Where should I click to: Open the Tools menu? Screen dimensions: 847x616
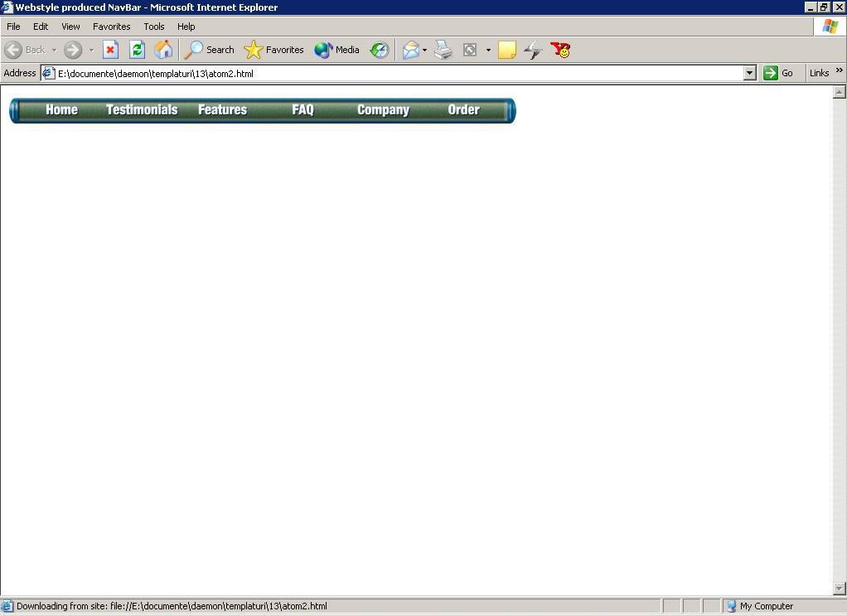[153, 27]
